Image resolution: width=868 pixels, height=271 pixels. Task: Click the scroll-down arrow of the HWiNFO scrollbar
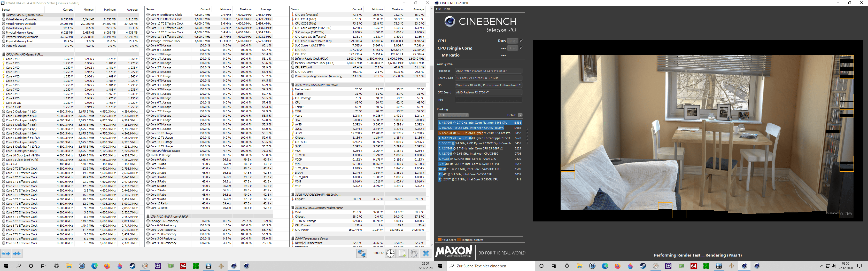click(x=431, y=244)
